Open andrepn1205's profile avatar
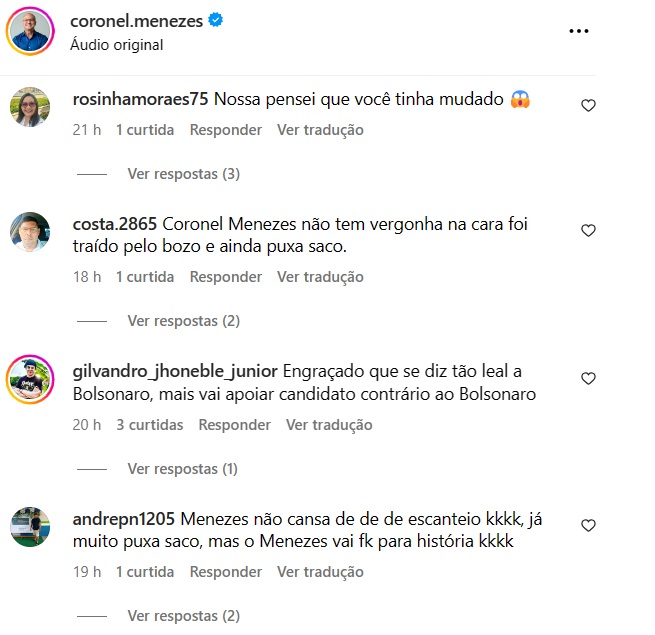 point(30,527)
